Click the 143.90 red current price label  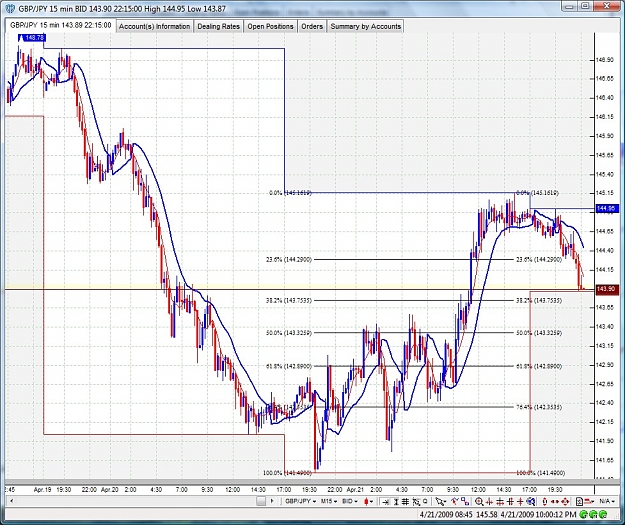pos(606,289)
